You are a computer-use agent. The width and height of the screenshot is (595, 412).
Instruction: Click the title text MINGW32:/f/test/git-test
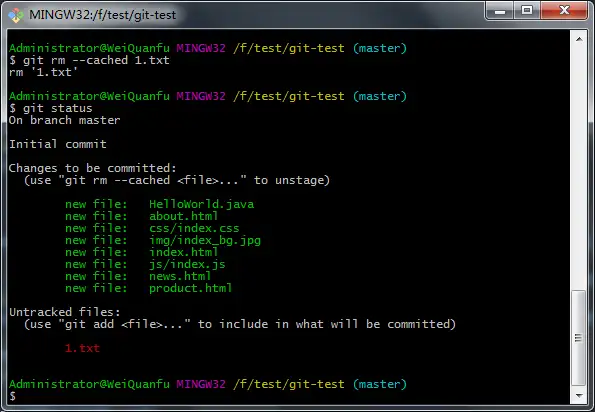click(102, 15)
